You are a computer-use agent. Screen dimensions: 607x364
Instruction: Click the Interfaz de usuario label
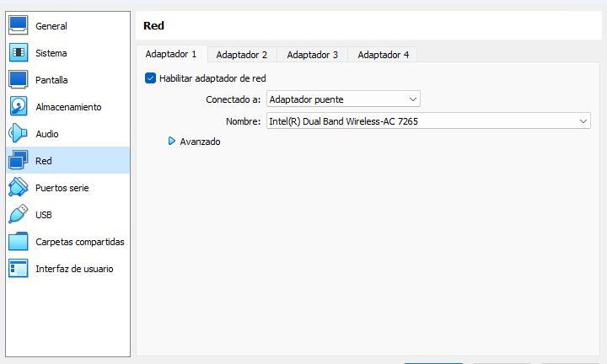[74, 269]
